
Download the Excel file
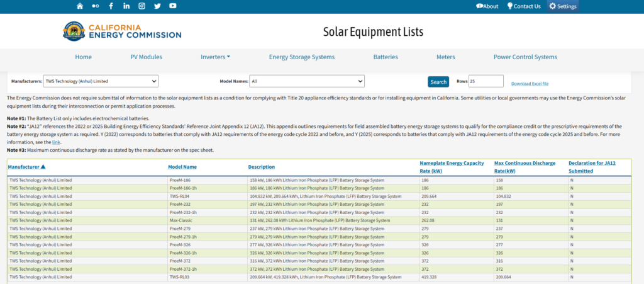530,84
